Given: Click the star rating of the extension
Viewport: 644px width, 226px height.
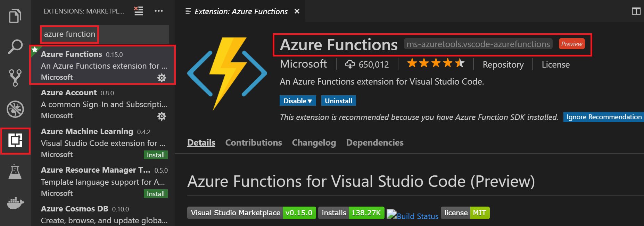Looking at the screenshot, I should (436, 63).
